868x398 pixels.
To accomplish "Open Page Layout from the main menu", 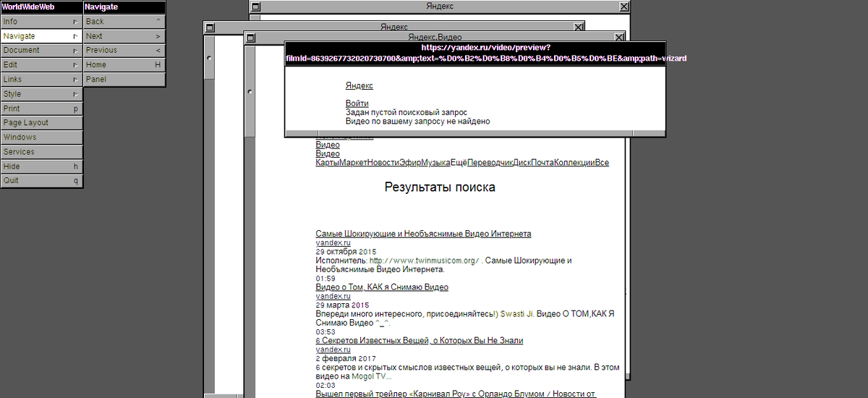I will pos(42,123).
